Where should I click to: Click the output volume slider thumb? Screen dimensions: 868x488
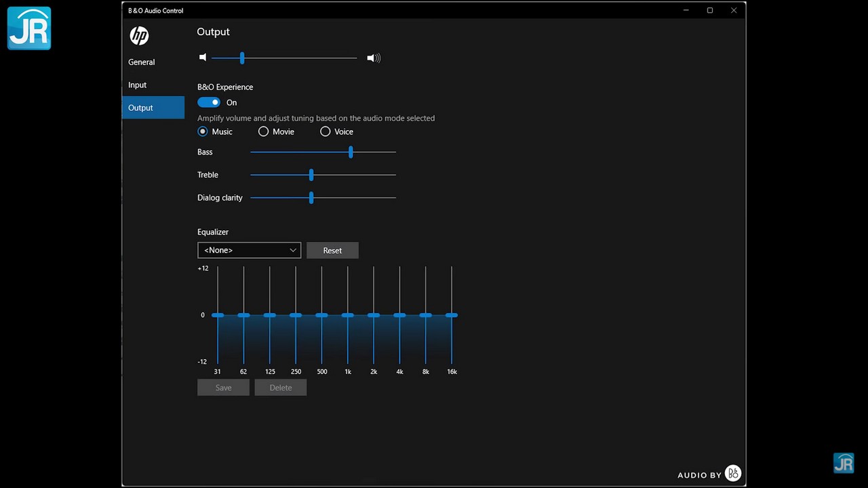[242, 58]
